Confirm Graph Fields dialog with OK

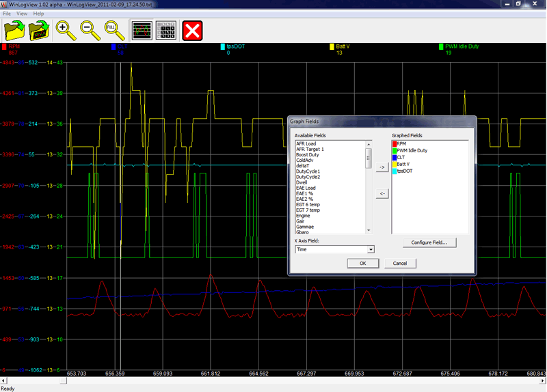(x=362, y=264)
